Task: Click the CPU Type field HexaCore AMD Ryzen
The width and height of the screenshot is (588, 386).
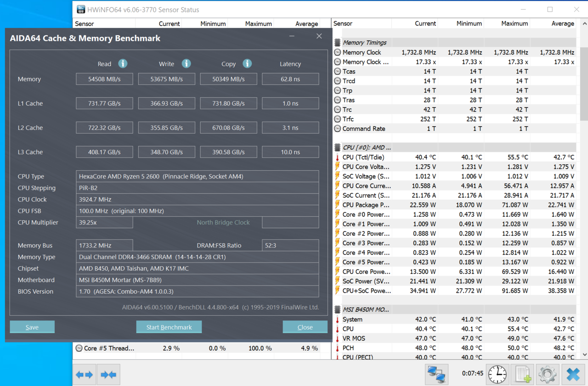Action: (198, 176)
